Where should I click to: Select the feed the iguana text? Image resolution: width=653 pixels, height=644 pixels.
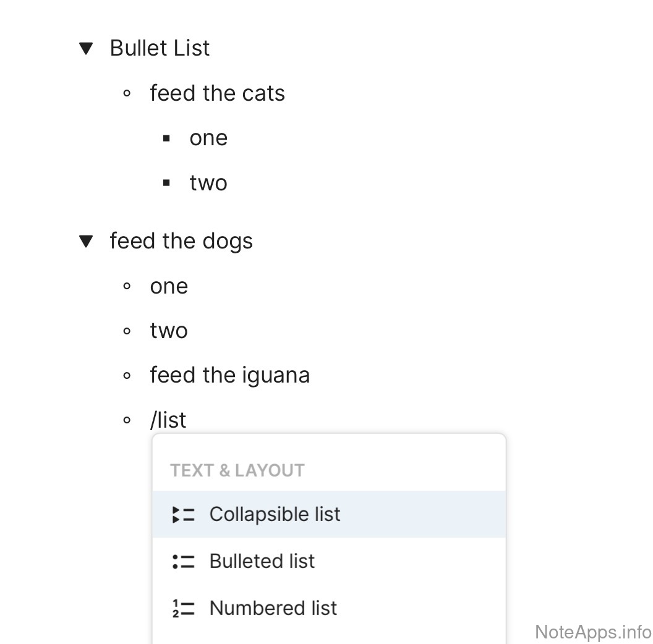coord(229,375)
